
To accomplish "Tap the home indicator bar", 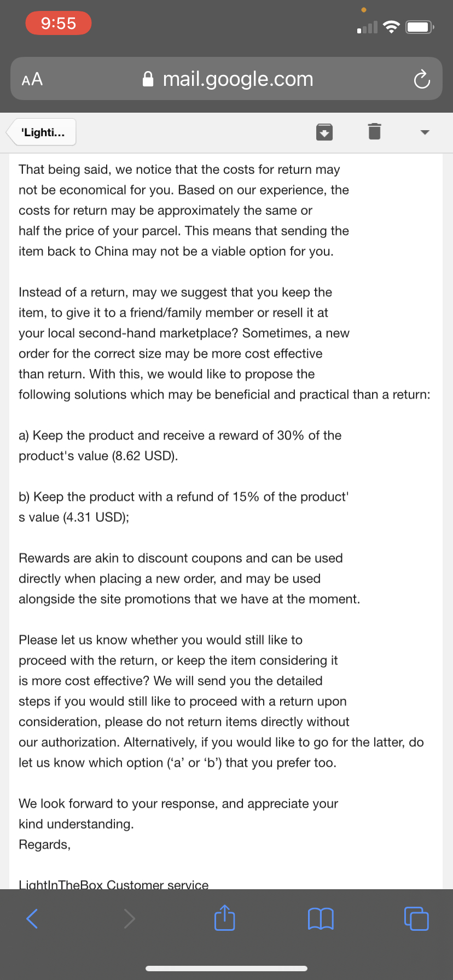I will [x=226, y=969].
